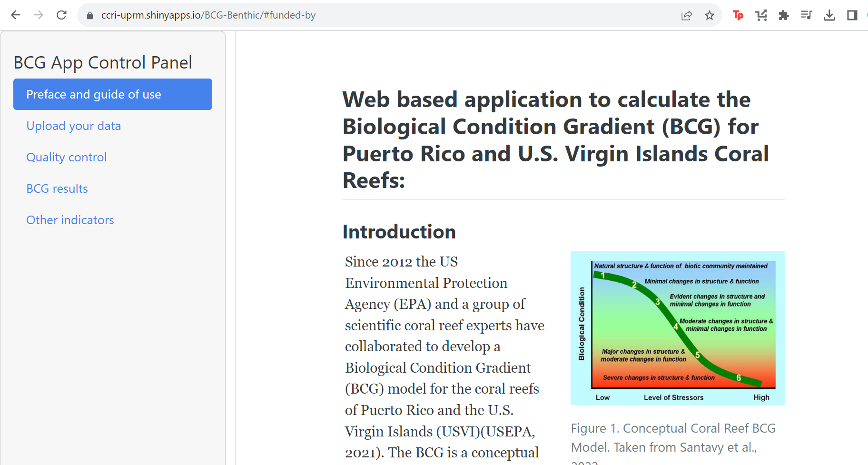This screenshot has width=868, height=465.
Task: Open the Upload your data section
Action: pyautogui.click(x=74, y=126)
